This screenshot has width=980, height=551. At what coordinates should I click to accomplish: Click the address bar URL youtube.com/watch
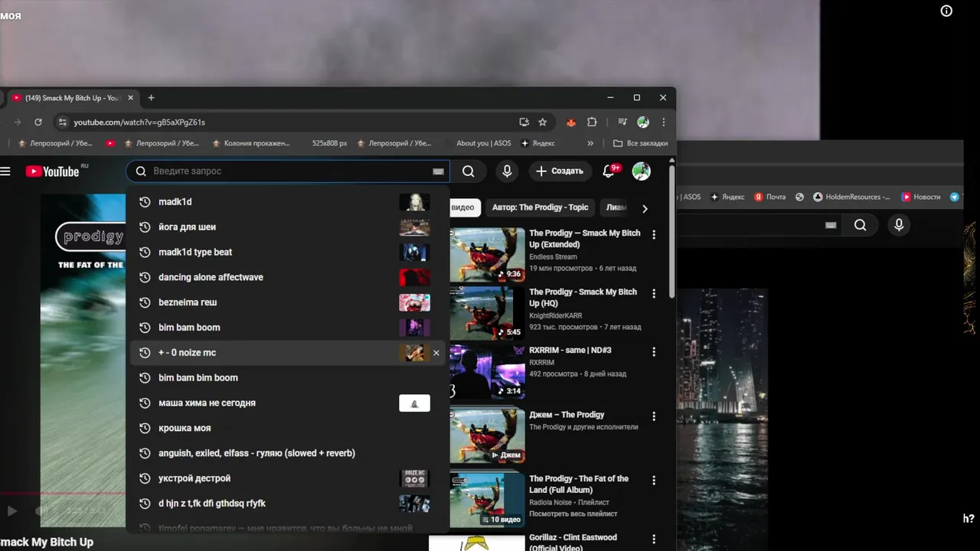tap(139, 122)
